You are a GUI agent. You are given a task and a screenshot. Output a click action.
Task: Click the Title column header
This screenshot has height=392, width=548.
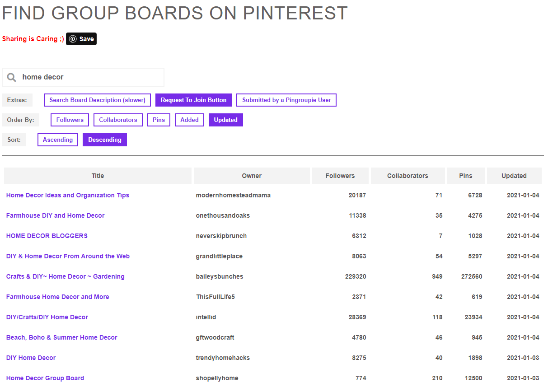(98, 176)
